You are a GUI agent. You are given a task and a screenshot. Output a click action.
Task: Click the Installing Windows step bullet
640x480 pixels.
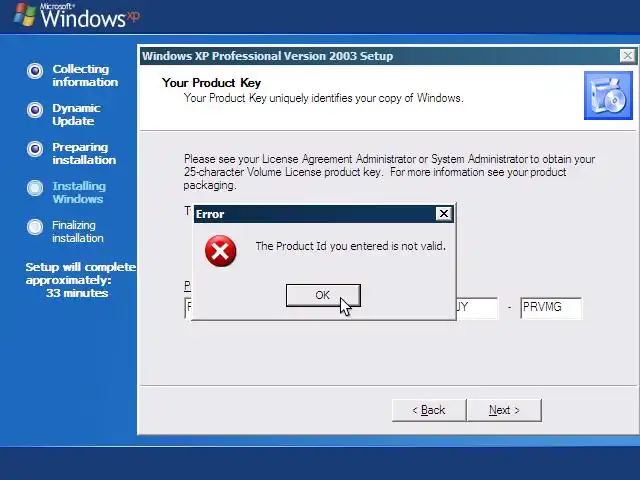point(35,188)
